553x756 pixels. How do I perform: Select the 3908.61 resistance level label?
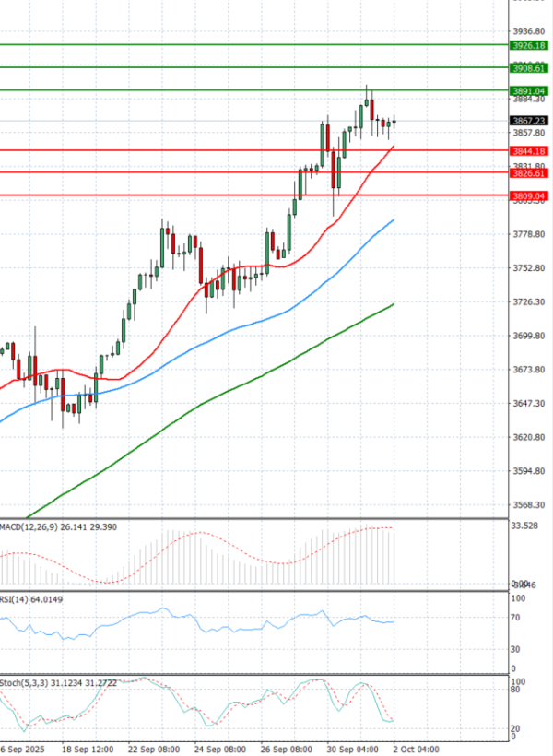[x=528, y=68]
